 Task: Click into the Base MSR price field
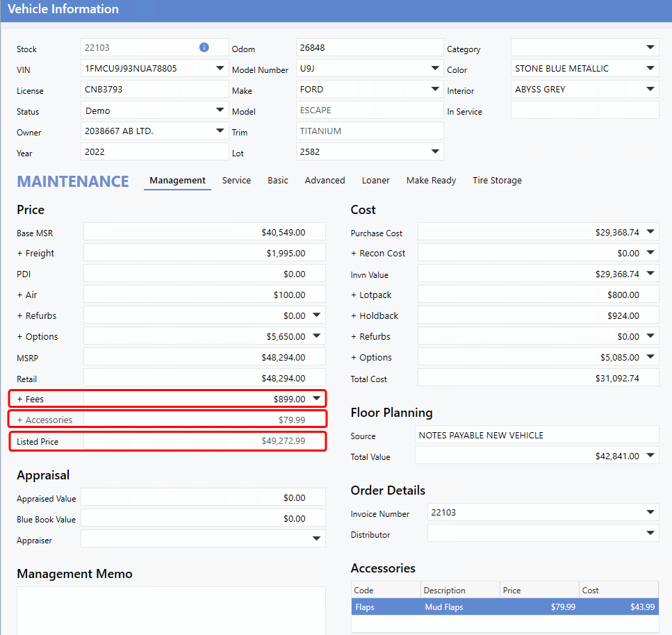204,233
